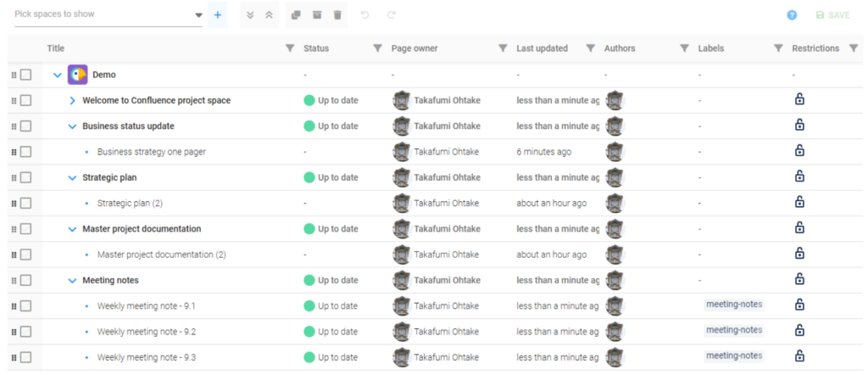This screenshot has width=868, height=375.
Task: Click 'about an hour ago' in Strategic plan (2) row
Action: coord(551,204)
